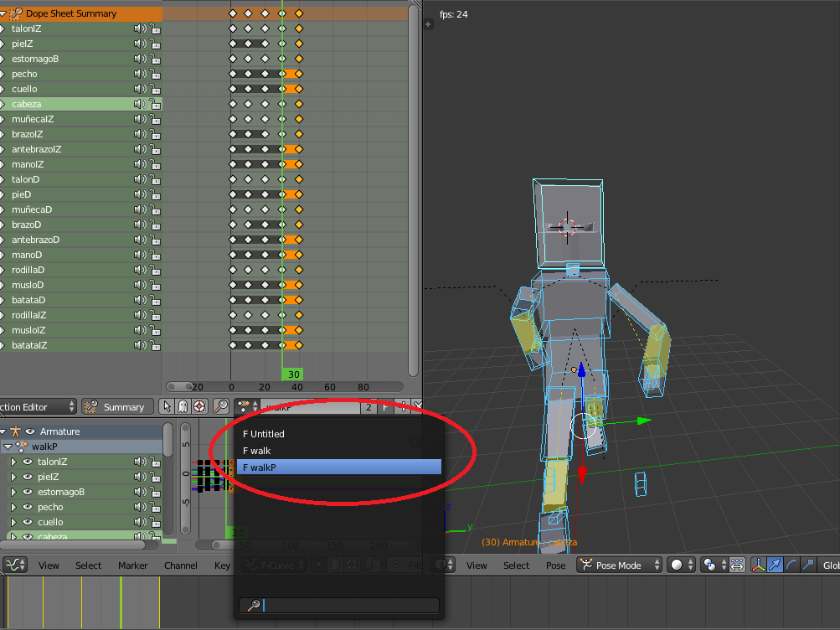
Task: Choose the walkP action from list
Action: tap(339, 467)
